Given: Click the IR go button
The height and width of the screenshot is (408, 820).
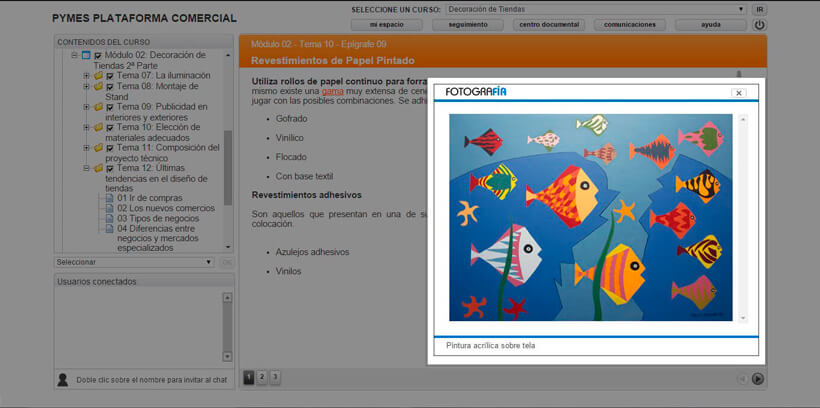Looking at the screenshot, I should coord(759,9).
